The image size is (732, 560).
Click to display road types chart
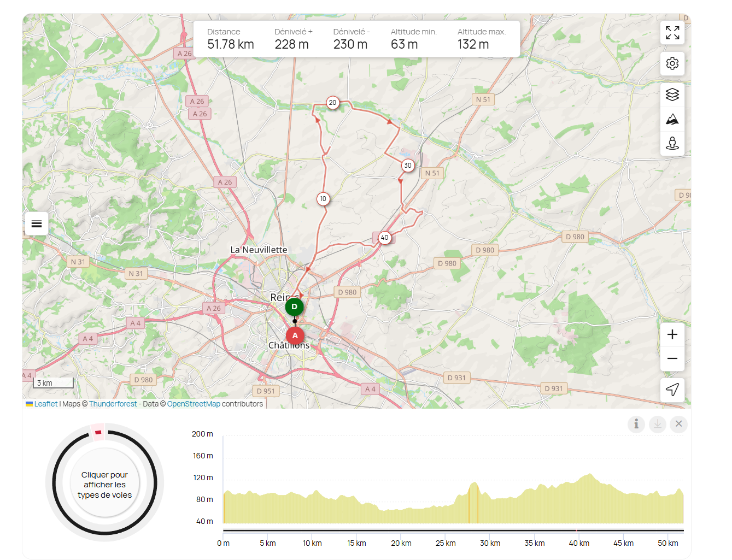(x=104, y=485)
